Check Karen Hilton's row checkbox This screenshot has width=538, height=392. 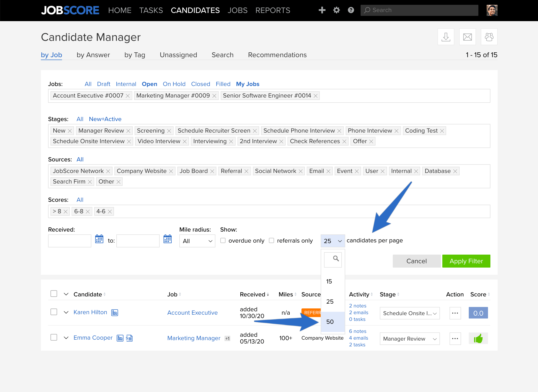(54, 312)
